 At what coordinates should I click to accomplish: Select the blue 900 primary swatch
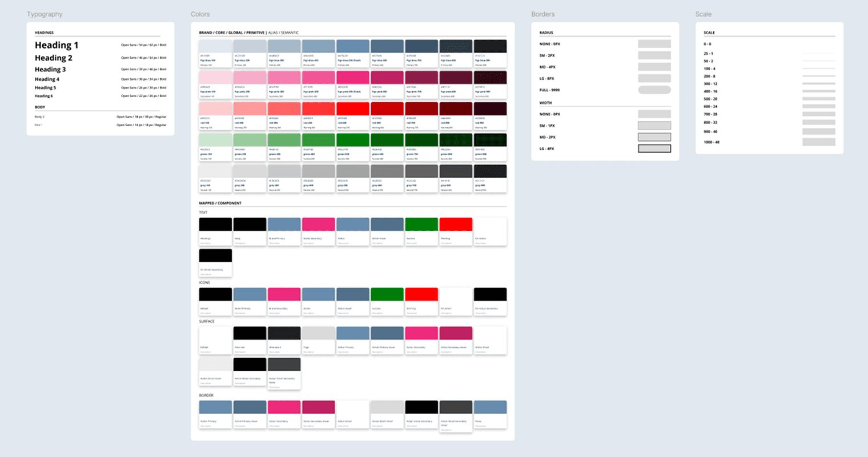(x=489, y=53)
